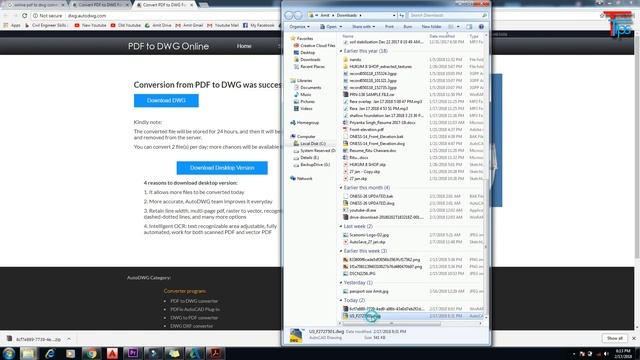
Task: Select Details (E:) drive in sidebar
Action: pos(307,158)
